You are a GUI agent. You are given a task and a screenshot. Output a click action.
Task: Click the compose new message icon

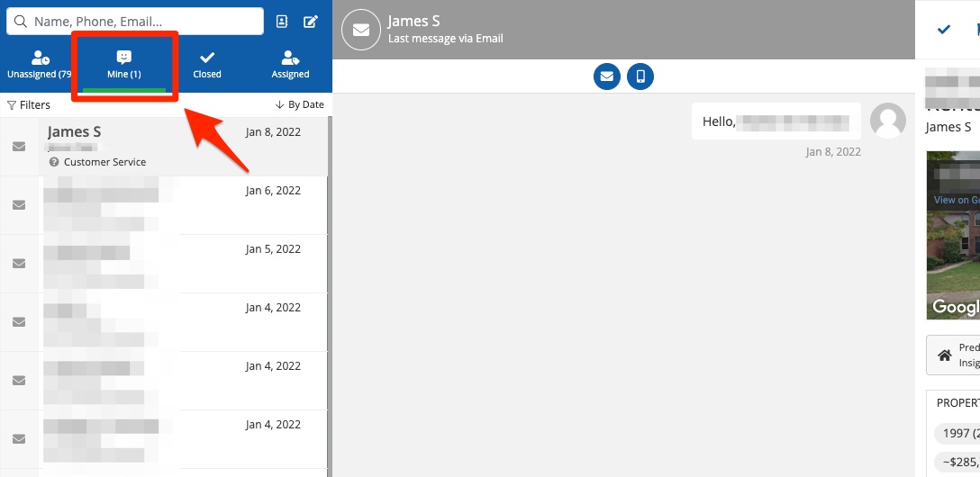click(311, 22)
